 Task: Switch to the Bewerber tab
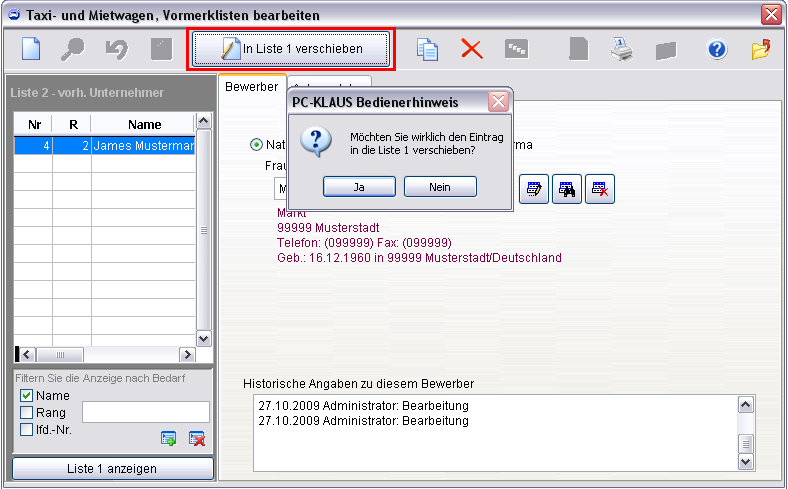coord(252,87)
